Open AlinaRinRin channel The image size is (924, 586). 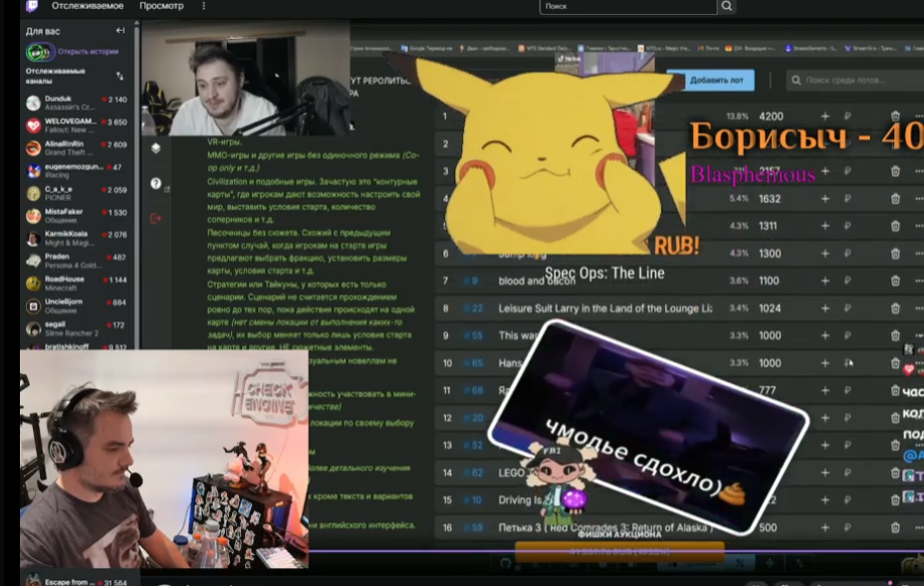click(x=77, y=148)
